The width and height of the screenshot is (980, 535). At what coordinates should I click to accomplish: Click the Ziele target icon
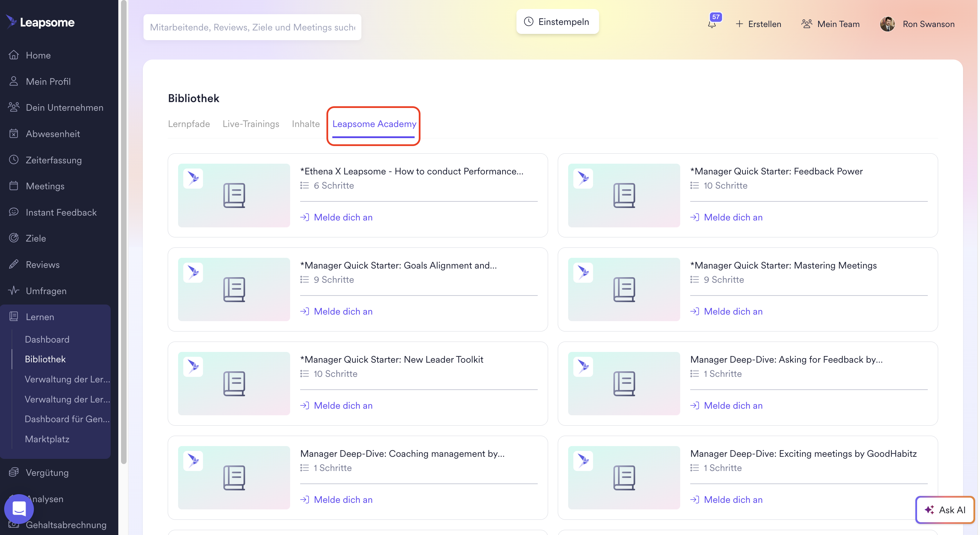14,238
